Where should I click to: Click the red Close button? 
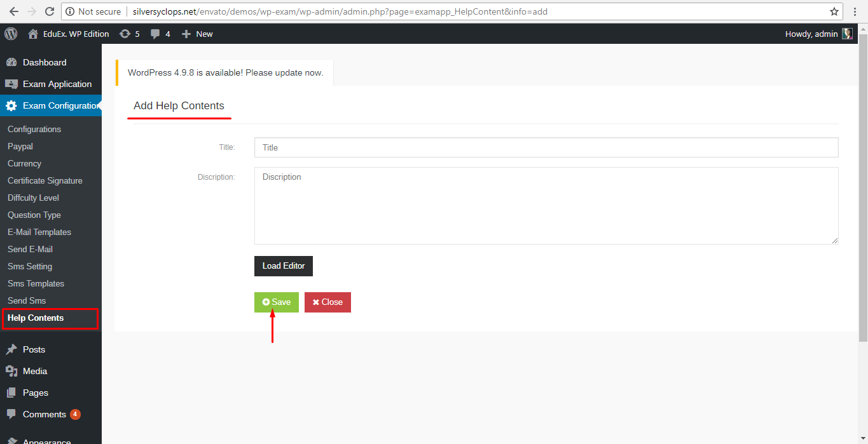pos(327,302)
